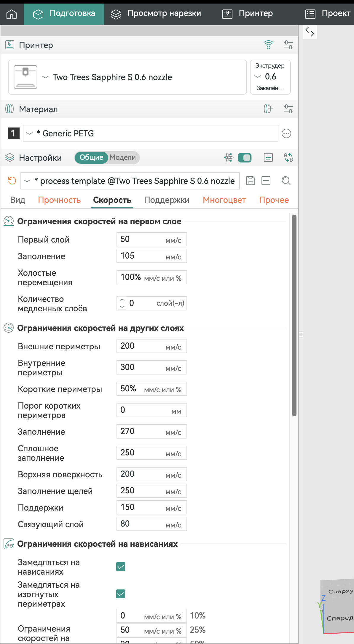354x644 pixels.
Task: Switch to the Поддержки tab
Action: (167, 200)
